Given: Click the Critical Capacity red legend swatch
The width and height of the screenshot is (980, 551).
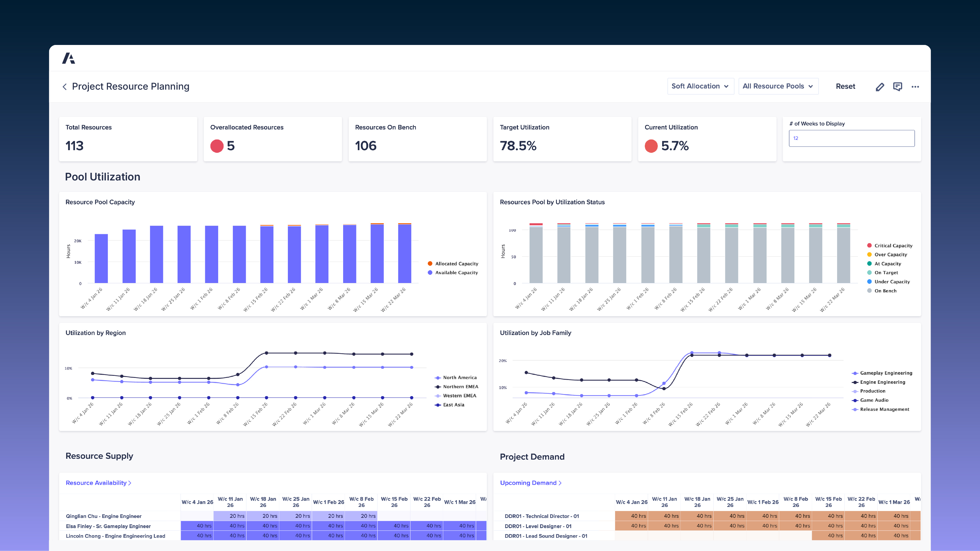Looking at the screenshot, I should coord(869,245).
